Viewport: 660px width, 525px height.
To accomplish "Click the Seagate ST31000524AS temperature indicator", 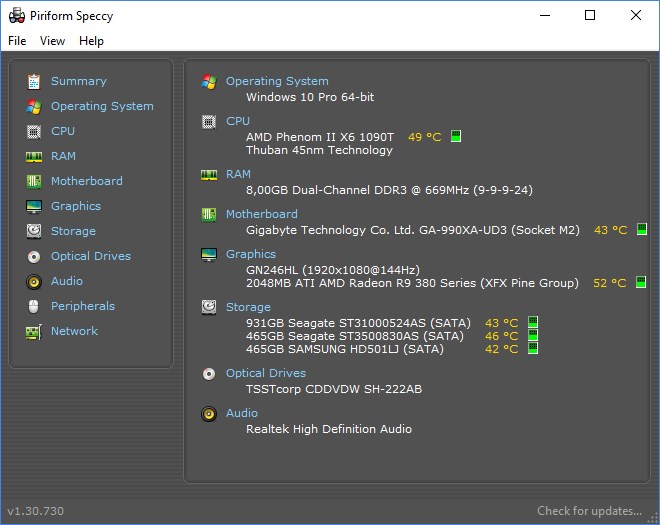I will coord(533,323).
